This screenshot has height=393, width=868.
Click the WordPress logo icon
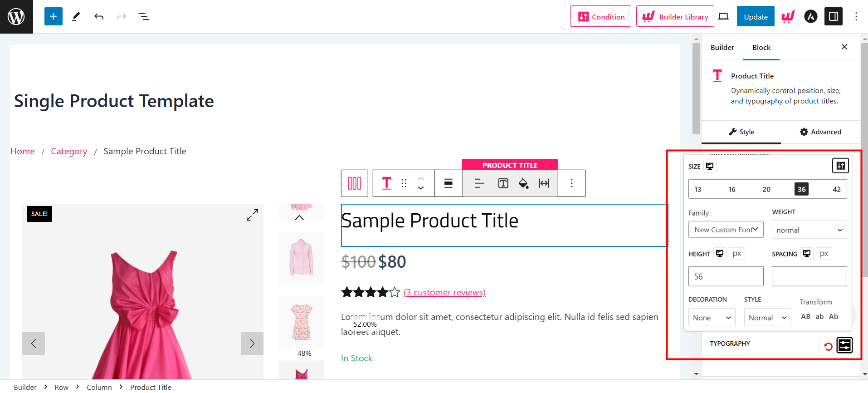click(16, 17)
